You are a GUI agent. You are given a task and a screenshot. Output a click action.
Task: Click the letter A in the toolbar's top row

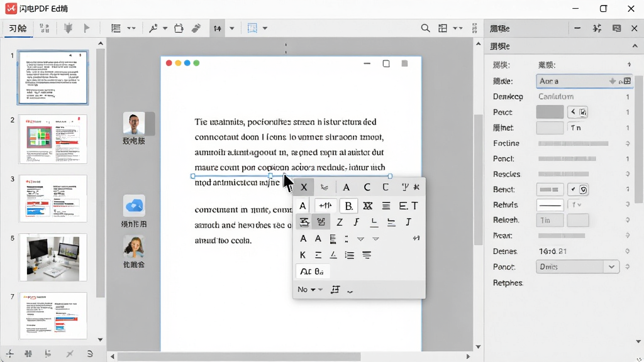pyautogui.click(x=347, y=187)
